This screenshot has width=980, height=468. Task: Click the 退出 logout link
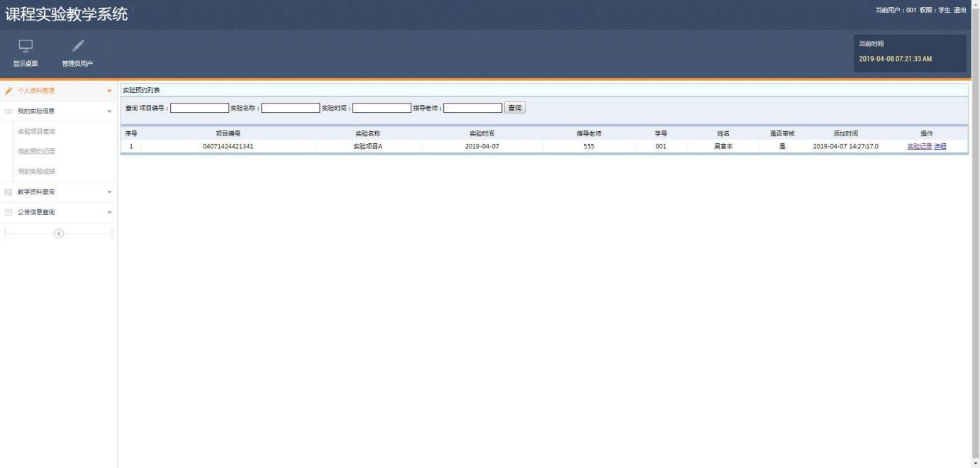pyautogui.click(x=959, y=10)
